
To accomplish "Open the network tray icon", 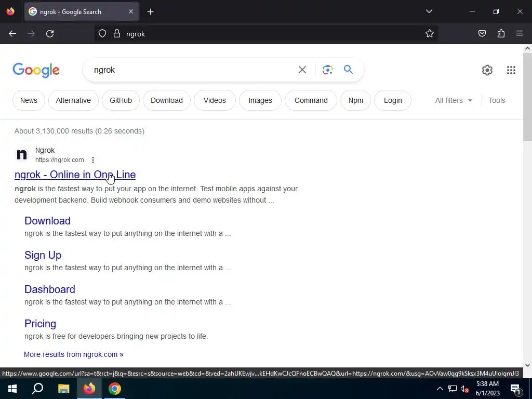I will click(453, 389).
